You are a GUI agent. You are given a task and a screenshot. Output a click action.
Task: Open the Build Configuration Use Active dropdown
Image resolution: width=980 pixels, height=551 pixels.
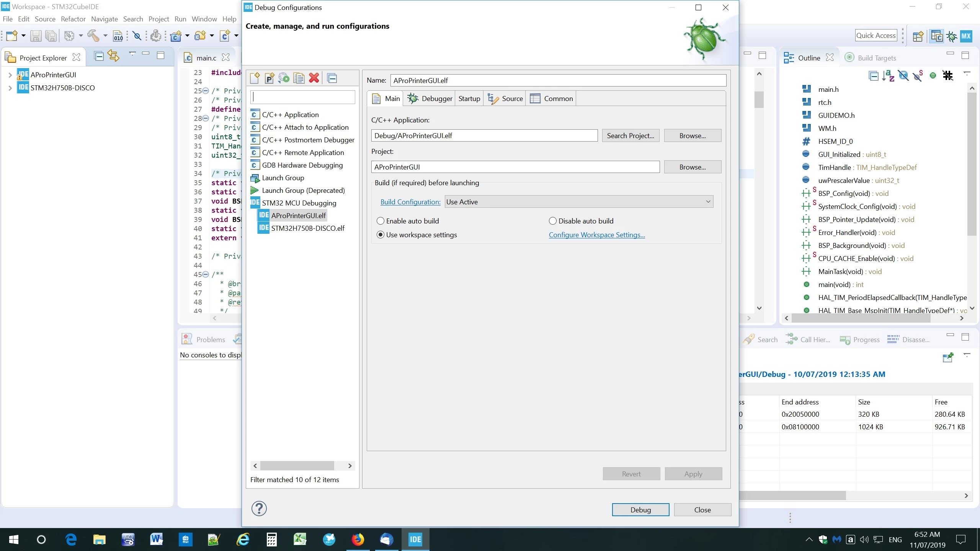tap(579, 202)
